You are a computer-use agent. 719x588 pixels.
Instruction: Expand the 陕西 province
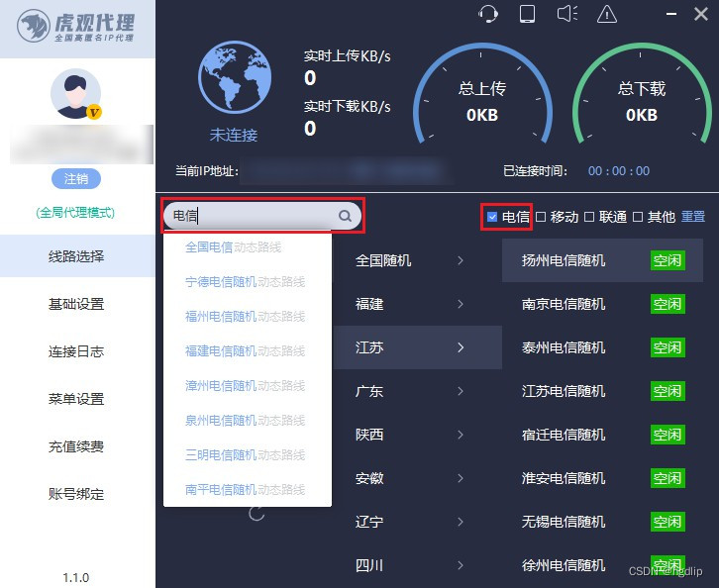click(x=417, y=435)
